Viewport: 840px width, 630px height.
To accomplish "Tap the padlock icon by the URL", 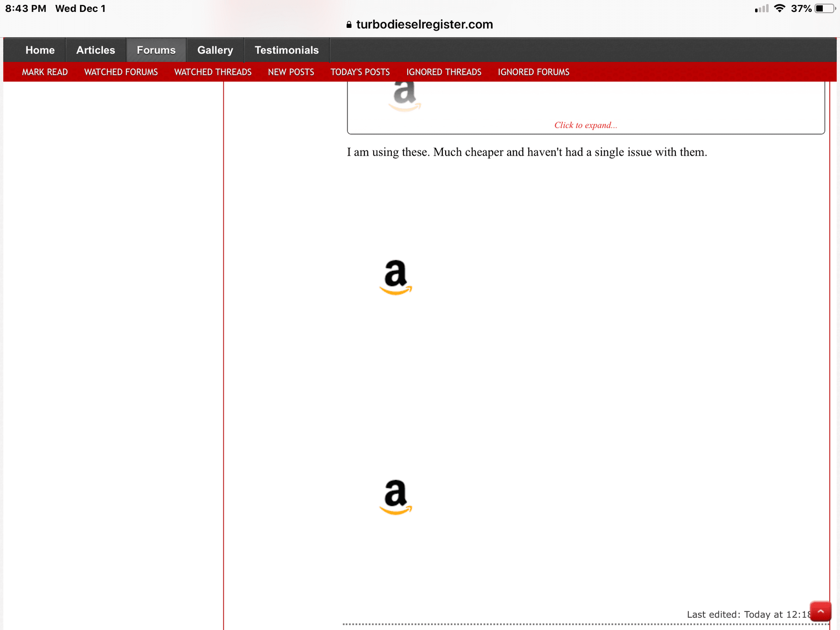I will click(349, 25).
